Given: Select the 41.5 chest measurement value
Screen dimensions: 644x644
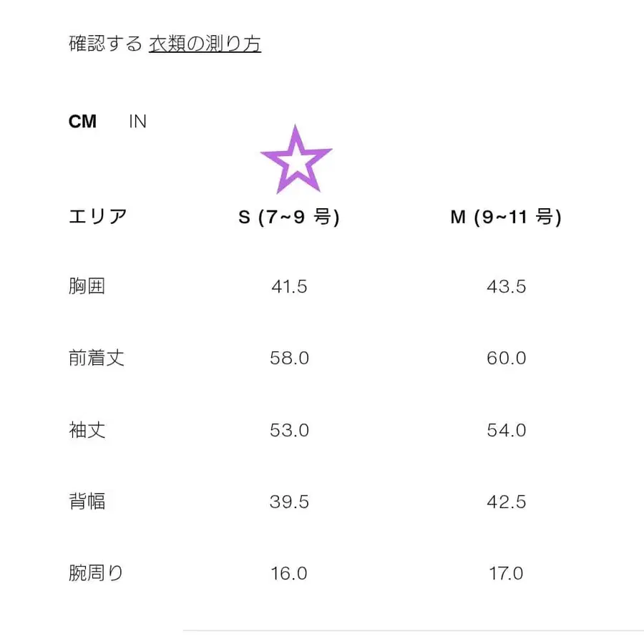Looking at the screenshot, I should [290, 286].
